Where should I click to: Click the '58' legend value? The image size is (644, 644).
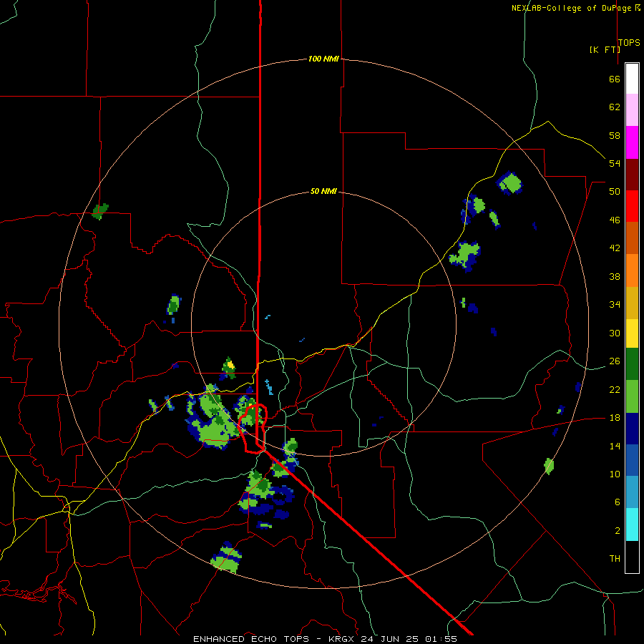click(615, 135)
